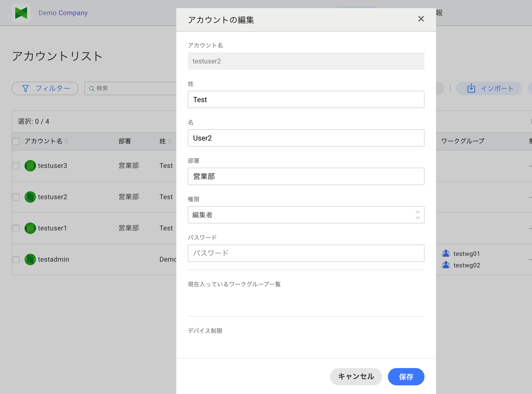Click the search magnifier icon
Screen dimensions: 532x394
92,89
